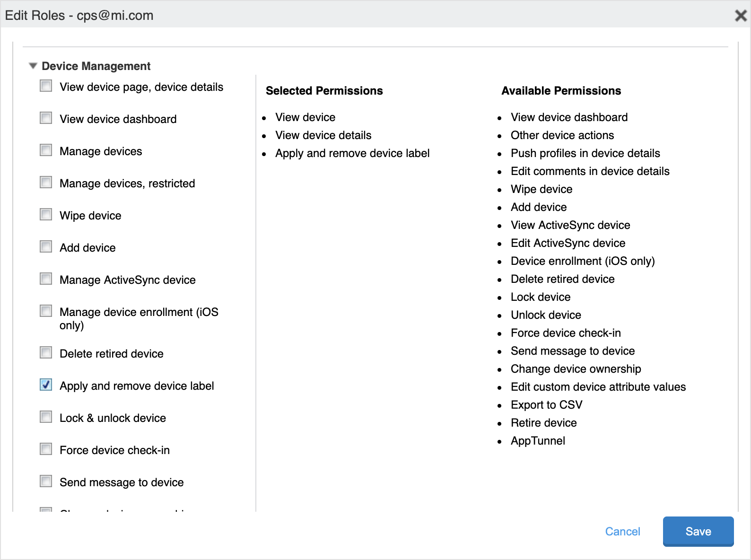
Task: Select "Export to CSV" in Available Permissions
Action: (546, 404)
